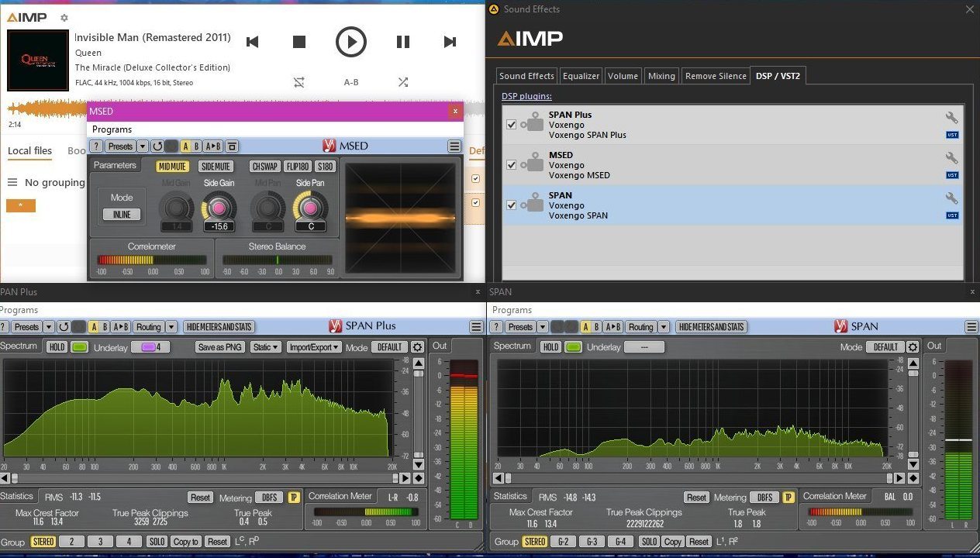Image resolution: width=980 pixels, height=558 pixels.
Task: Open Import/Export dropdown in SPAN Plus
Action: pos(314,347)
